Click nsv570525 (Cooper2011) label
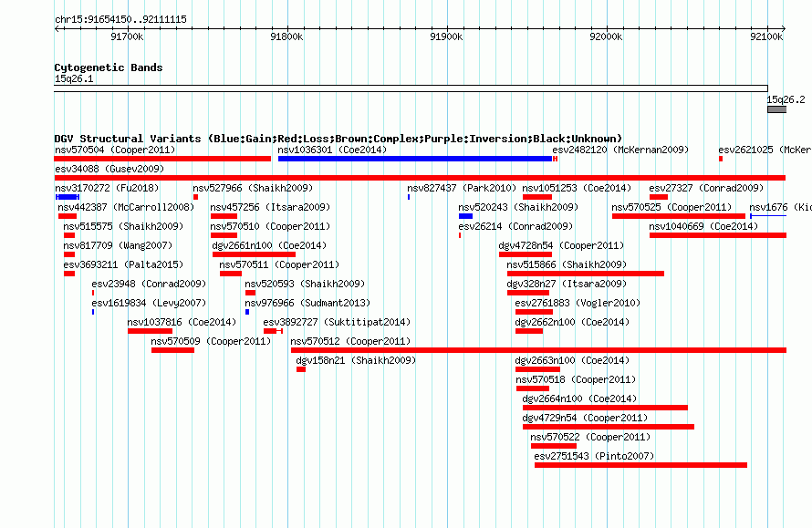 click(x=671, y=208)
